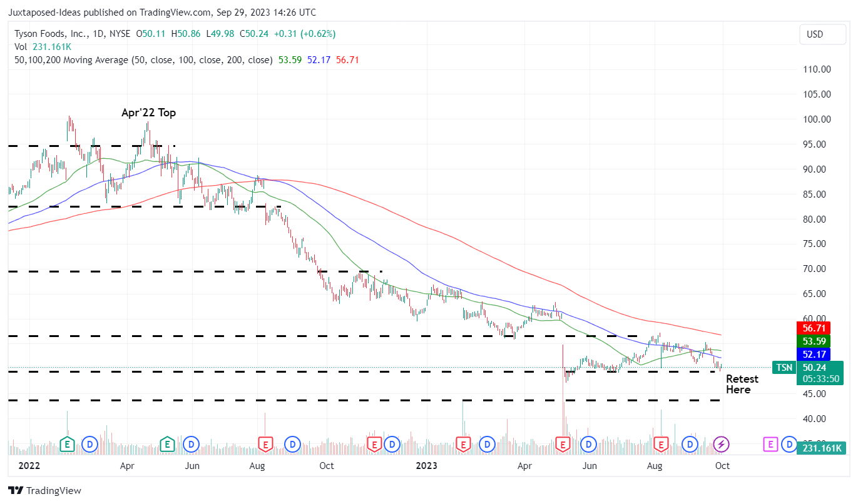The height and width of the screenshot is (504, 858).
Task: Click the Tyson Foods, Inc. symbol title
Action: pyautogui.click(x=51, y=34)
